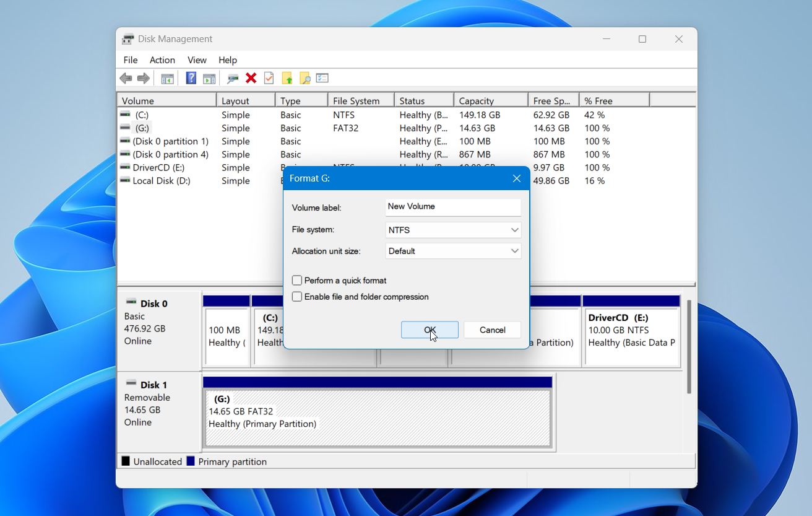Select the G: partition on Disk 1
The height and width of the screenshot is (516, 812).
[x=378, y=417]
